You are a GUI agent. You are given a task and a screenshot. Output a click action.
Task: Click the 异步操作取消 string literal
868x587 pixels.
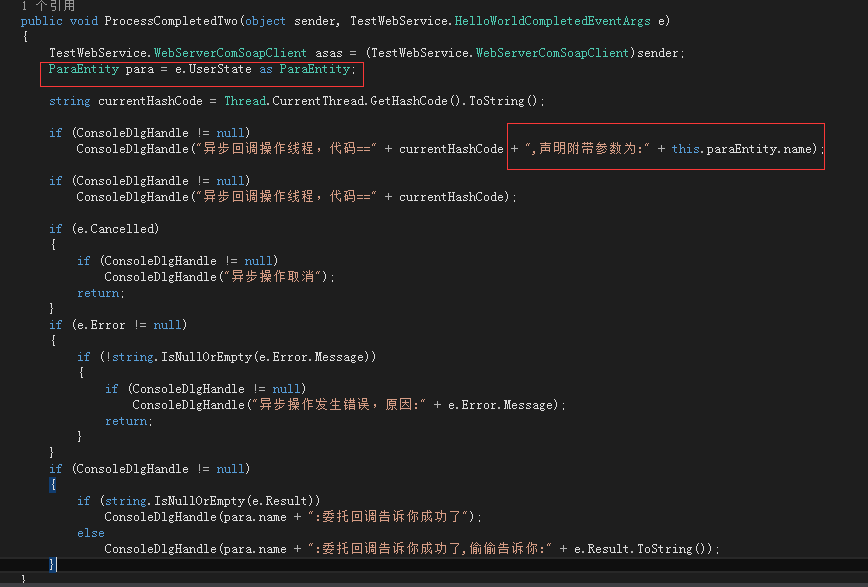point(273,277)
